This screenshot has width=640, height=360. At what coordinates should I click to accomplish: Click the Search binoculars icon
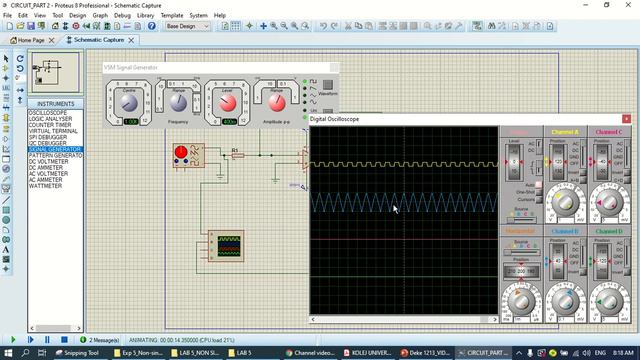click(x=491, y=26)
